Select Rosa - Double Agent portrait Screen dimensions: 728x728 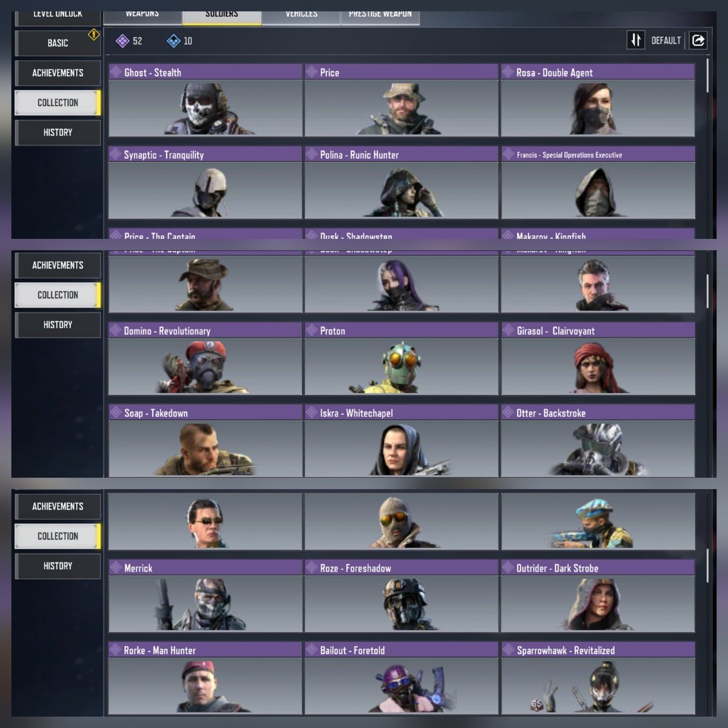click(598, 108)
